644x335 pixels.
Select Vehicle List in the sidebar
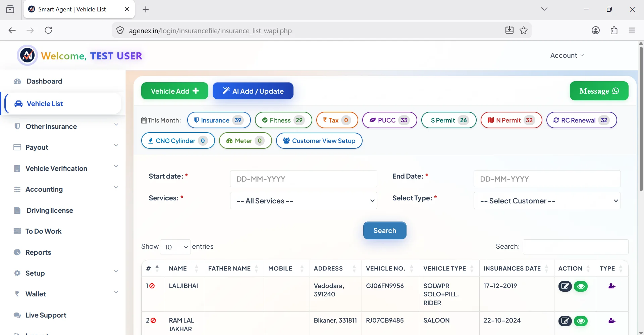[x=63, y=104]
